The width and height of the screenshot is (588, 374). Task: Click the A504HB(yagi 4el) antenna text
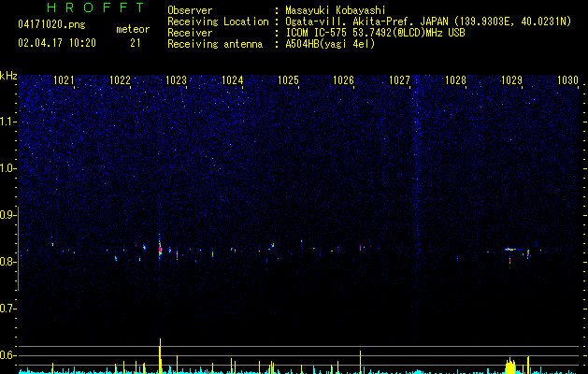[330, 44]
